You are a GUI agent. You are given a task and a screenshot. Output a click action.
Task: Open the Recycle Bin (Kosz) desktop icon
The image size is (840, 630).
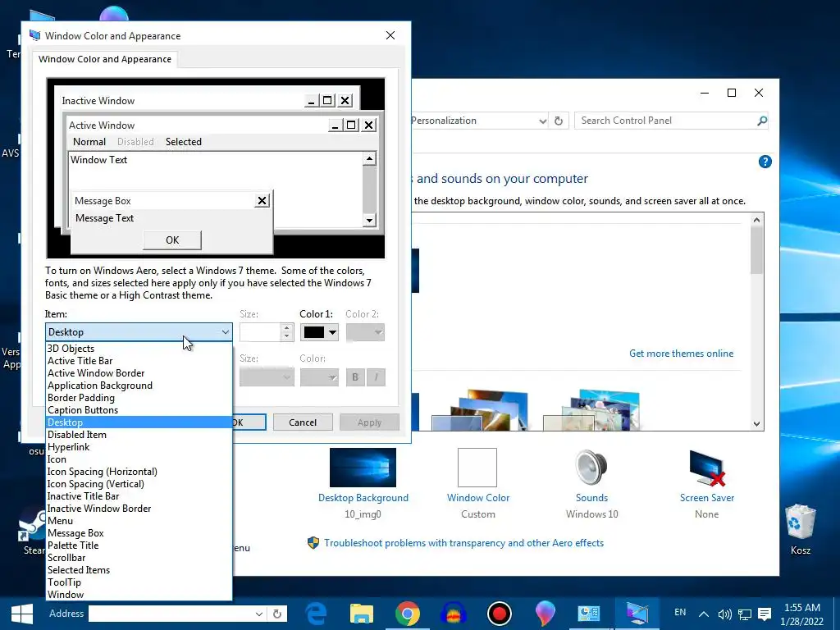(x=801, y=522)
